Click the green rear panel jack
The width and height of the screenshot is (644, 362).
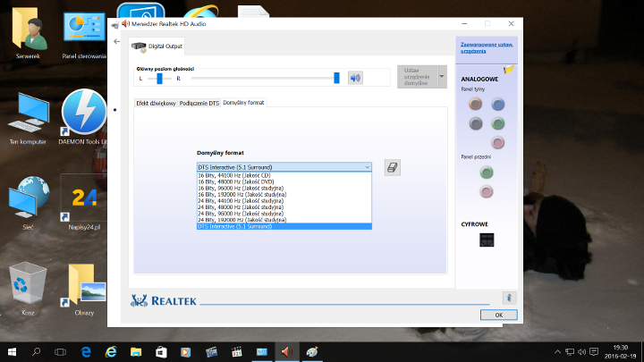coord(498,123)
